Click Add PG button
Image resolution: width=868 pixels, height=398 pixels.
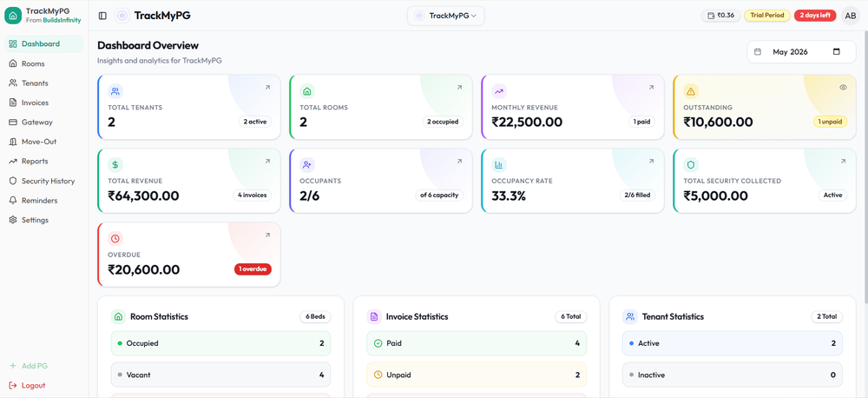tap(43, 366)
